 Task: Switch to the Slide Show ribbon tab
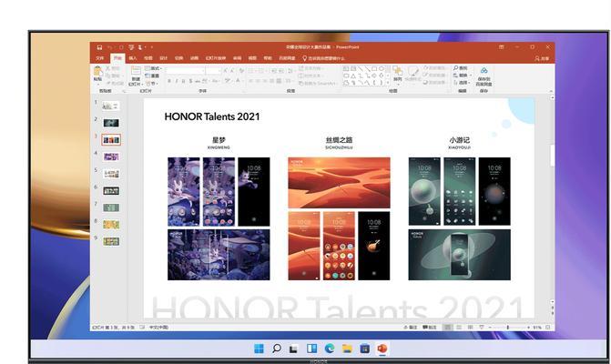tap(216, 58)
